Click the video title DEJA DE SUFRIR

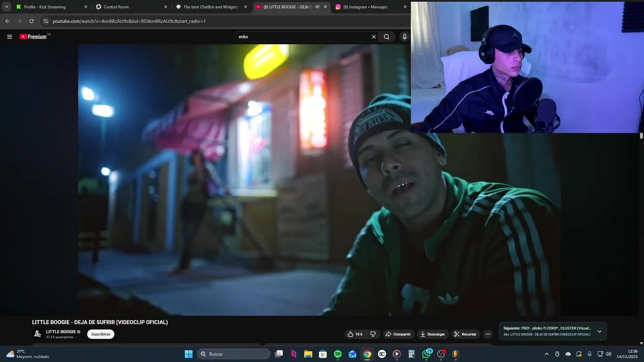100,322
